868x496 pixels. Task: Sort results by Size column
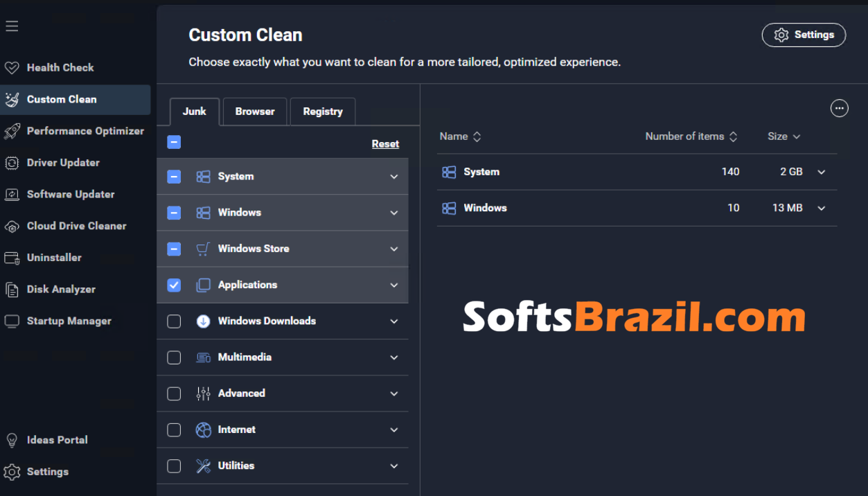(x=783, y=136)
